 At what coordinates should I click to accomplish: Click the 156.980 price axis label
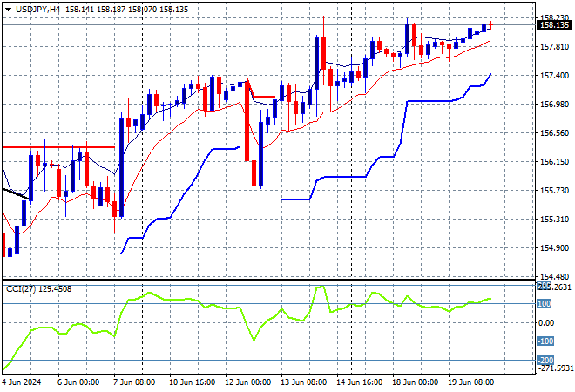coord(554,105)
